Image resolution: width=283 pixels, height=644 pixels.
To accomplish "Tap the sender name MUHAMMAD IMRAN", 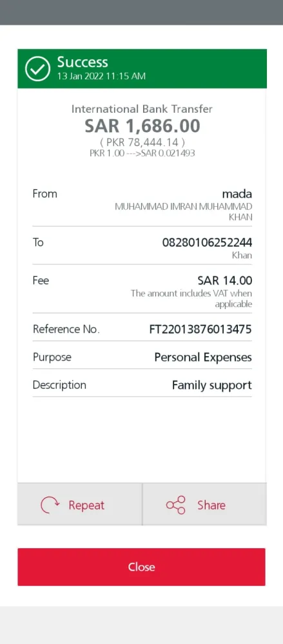I will (184, 212).
